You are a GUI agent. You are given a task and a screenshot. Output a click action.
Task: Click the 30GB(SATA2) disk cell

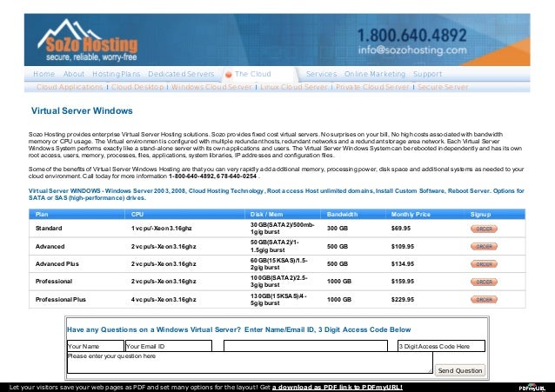[282, 229]
